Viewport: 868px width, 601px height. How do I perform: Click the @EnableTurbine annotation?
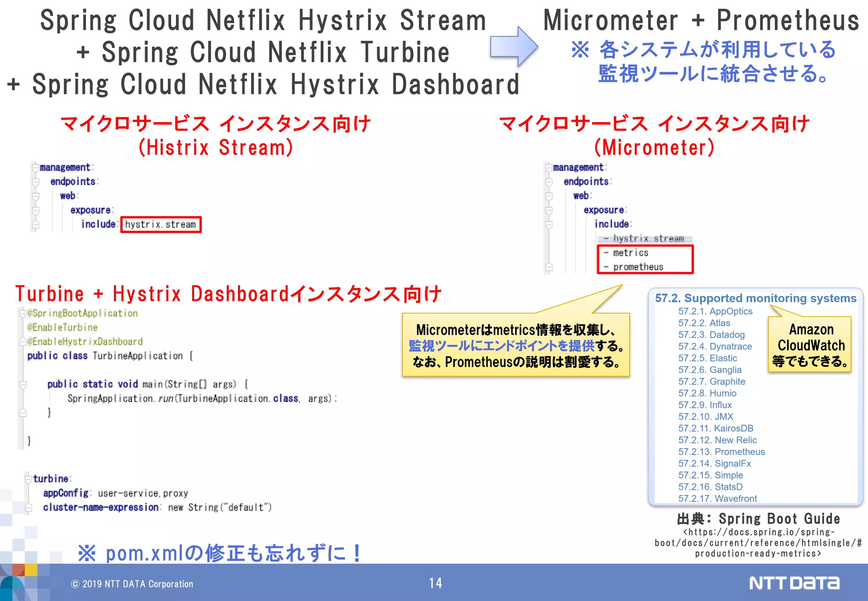pyautogui.click(x=62, y=328)
